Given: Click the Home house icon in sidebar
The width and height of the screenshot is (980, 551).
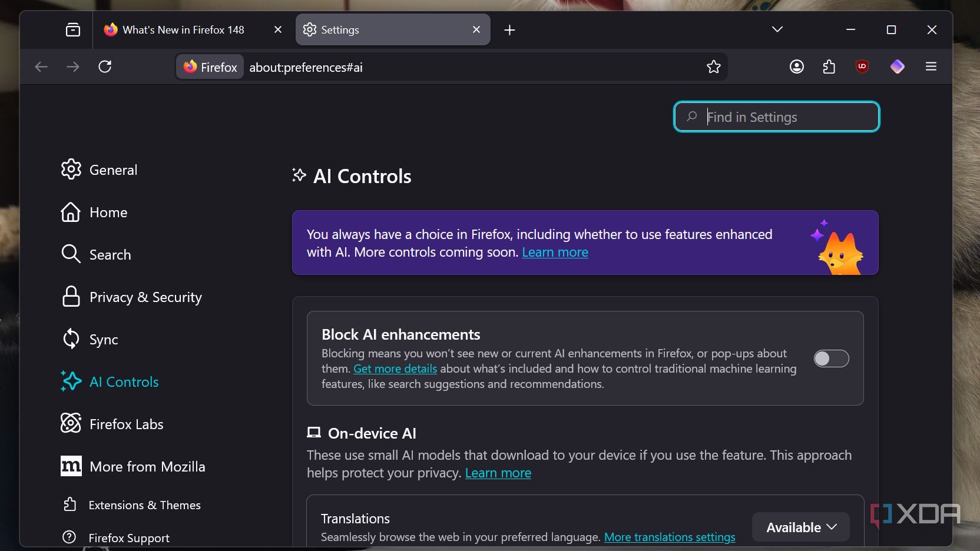Looking at the screenshot, I should (71, 212).
